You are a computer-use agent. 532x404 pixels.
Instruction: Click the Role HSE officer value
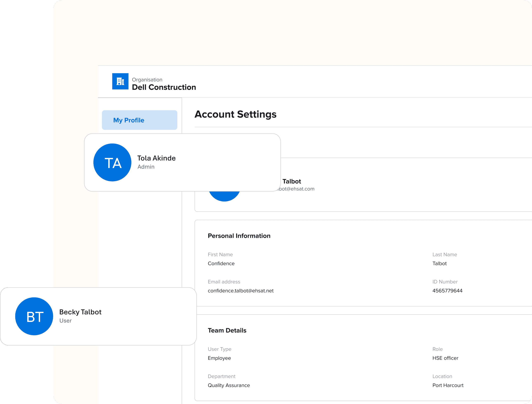click(x=445, y=358)
